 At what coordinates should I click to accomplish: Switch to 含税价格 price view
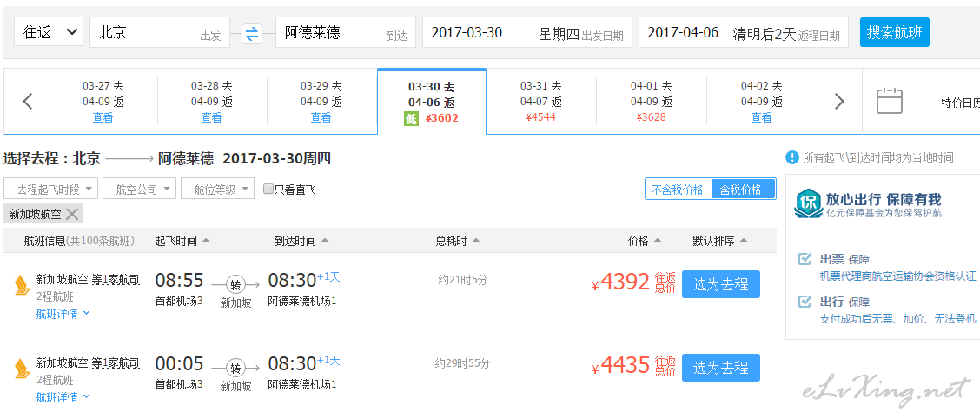(743, 190)
